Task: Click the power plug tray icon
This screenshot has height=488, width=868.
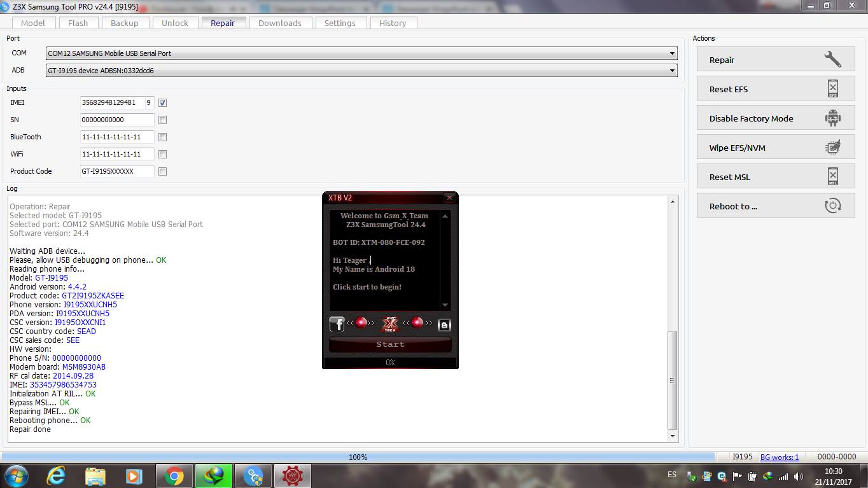Action: [753, 477]
